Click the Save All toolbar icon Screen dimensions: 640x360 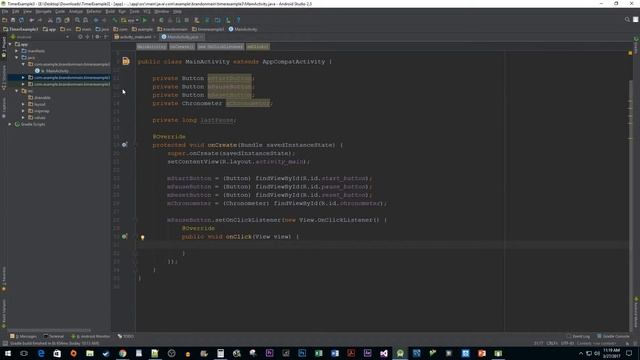13,20
